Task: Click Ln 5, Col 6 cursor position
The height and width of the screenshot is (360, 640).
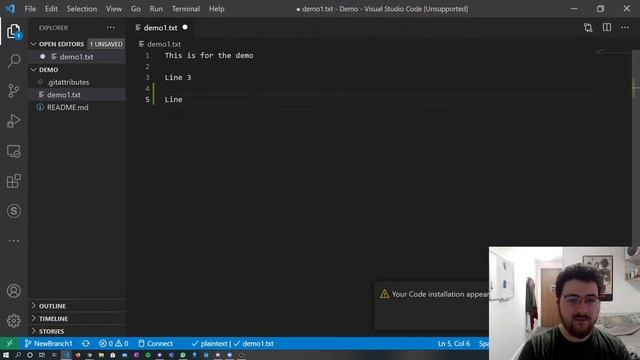Action: click(453, 344)
